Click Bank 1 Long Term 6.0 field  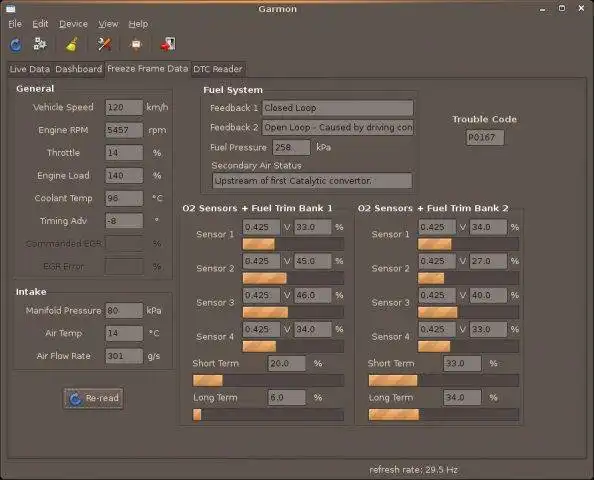pos(287,397)
